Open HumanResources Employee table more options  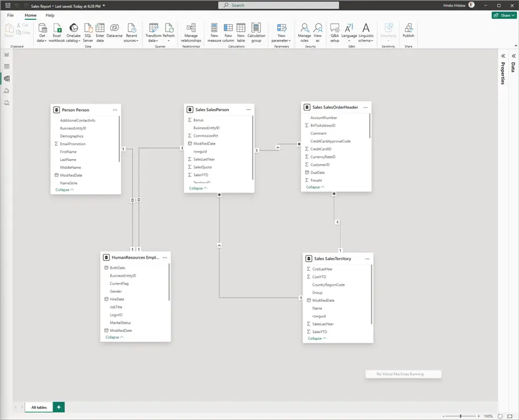165,258
